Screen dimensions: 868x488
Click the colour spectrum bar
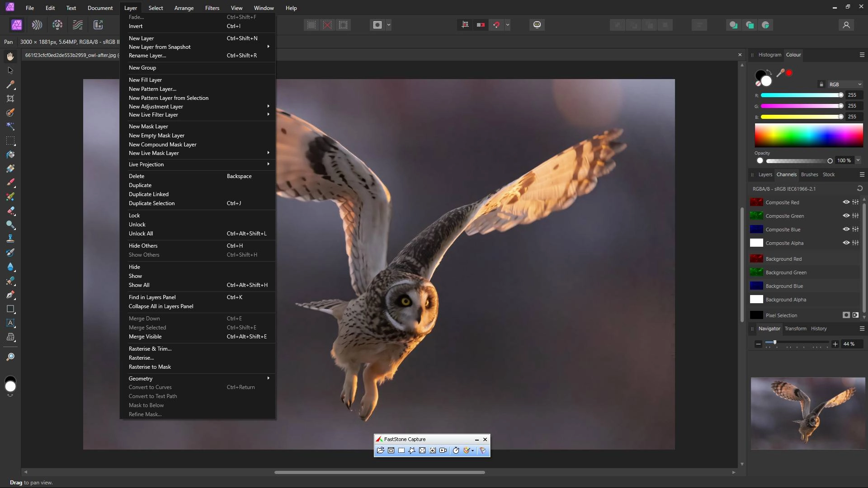[x=809, y=135]
